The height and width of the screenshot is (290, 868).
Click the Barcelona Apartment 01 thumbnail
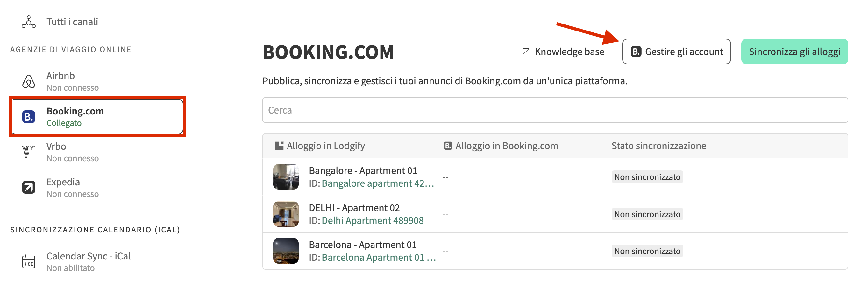[286, 251]
